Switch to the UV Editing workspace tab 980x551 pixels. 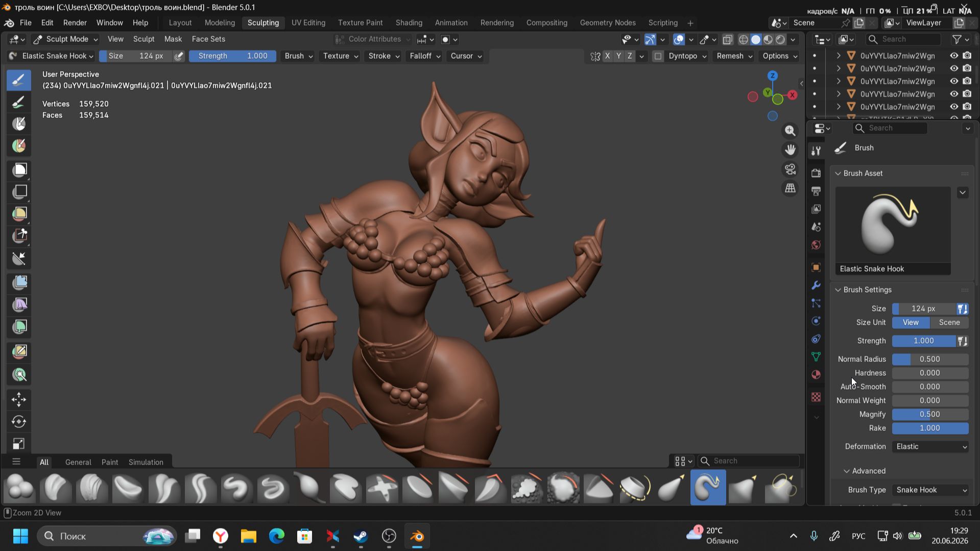[x=308, y=22]
